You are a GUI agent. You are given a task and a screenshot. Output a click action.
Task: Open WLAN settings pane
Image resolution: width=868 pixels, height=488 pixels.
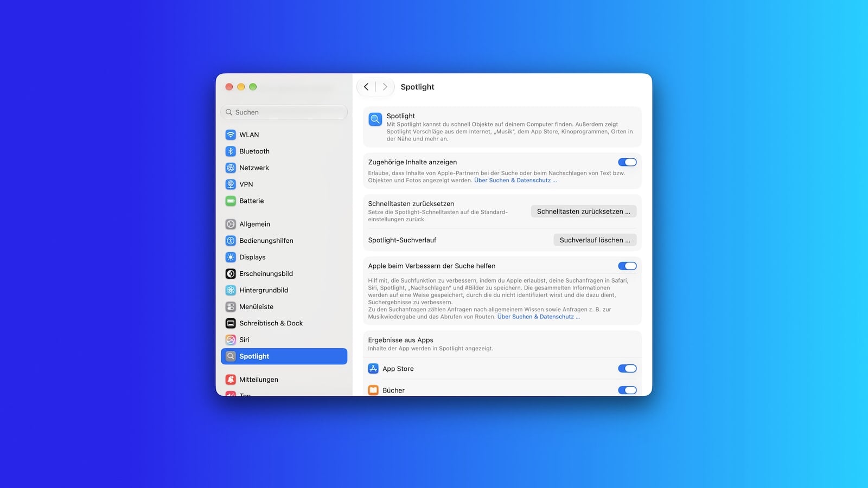(x=284, y=134)
